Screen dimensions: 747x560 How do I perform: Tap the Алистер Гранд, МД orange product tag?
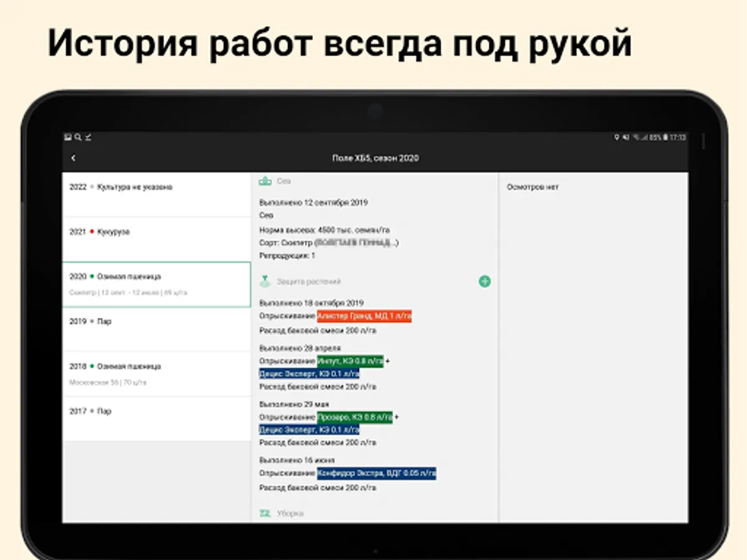[x=364, y=316]
